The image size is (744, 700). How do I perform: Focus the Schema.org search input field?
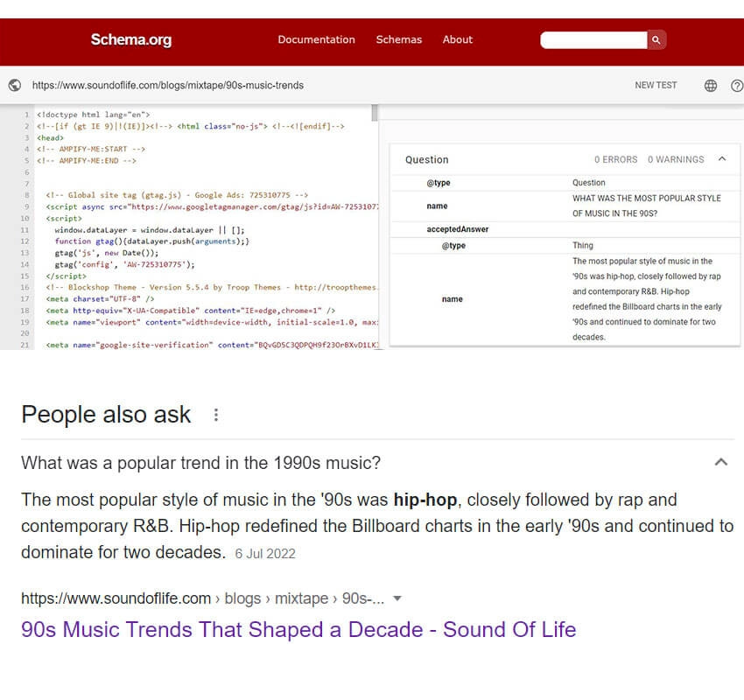coord(593,40)
